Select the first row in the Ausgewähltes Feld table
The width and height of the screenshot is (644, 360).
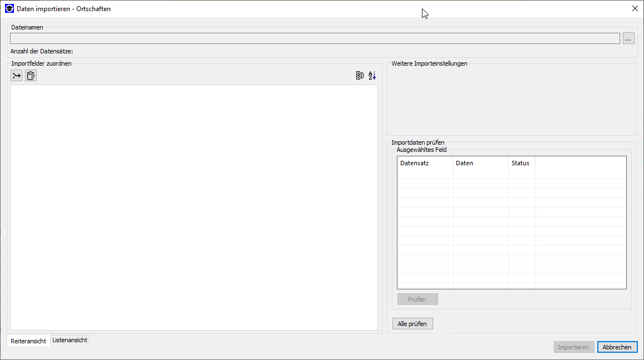pos(512,174)
